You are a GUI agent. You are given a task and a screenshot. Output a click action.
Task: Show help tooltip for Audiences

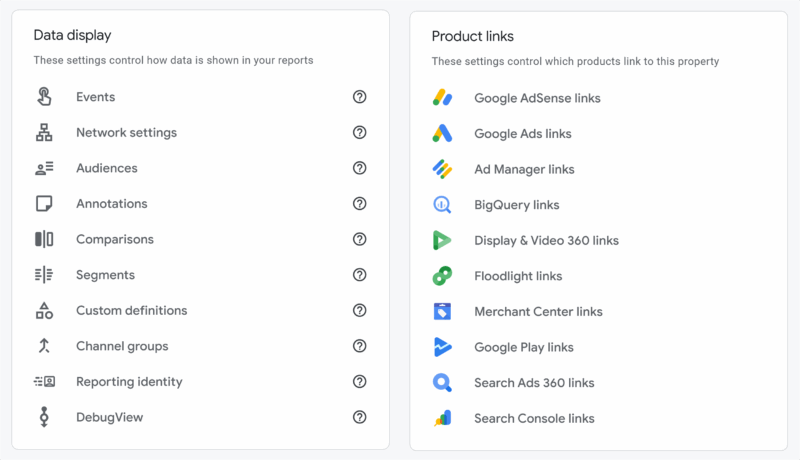click(360, 168)
